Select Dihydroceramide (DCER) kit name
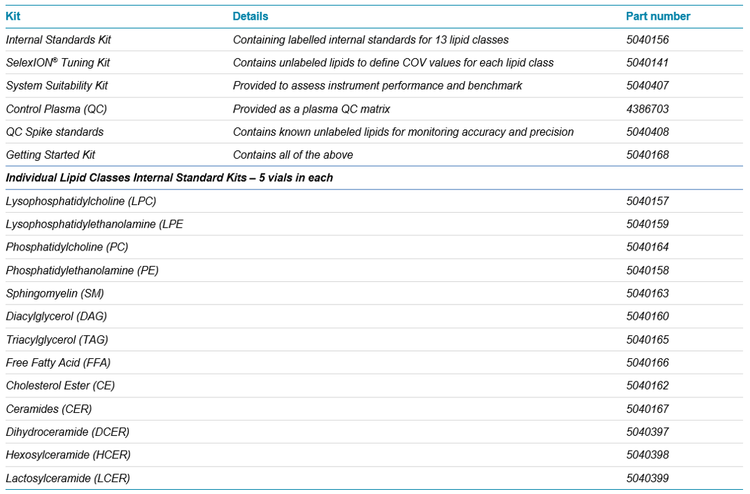The image size is (750, 494). (65, 432)
